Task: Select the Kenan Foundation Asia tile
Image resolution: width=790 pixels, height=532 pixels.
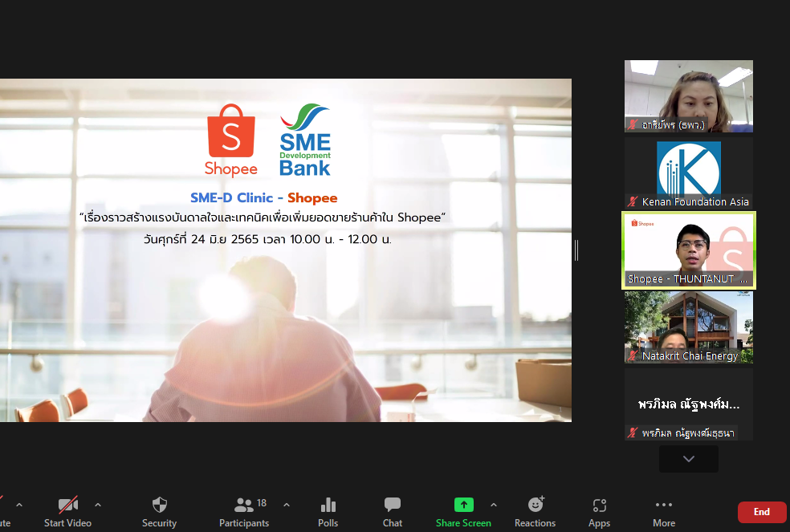Action: [689, 173]
